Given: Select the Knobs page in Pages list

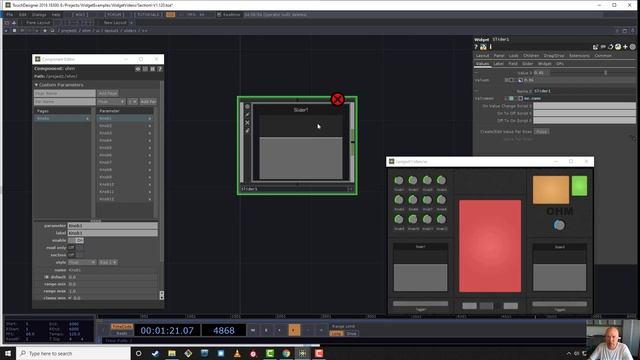Looking at the screenshot, I should click(62, 118).
